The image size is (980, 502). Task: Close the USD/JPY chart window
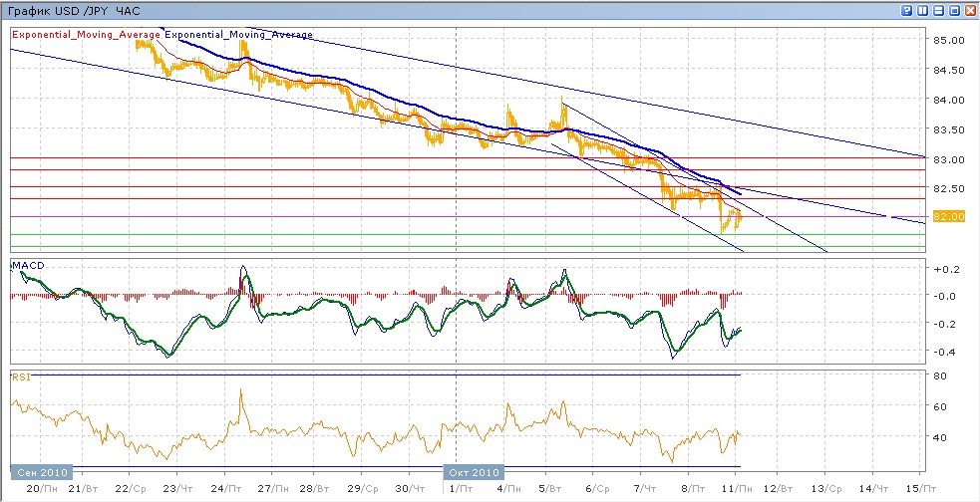point(970,10)
